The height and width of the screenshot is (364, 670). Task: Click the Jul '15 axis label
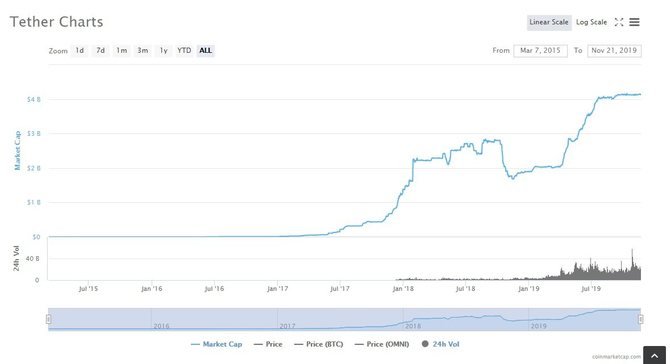click(x=88, y=289)
